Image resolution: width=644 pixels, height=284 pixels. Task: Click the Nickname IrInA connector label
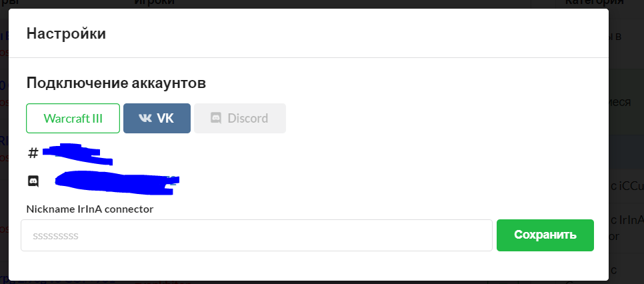point(90,209)
